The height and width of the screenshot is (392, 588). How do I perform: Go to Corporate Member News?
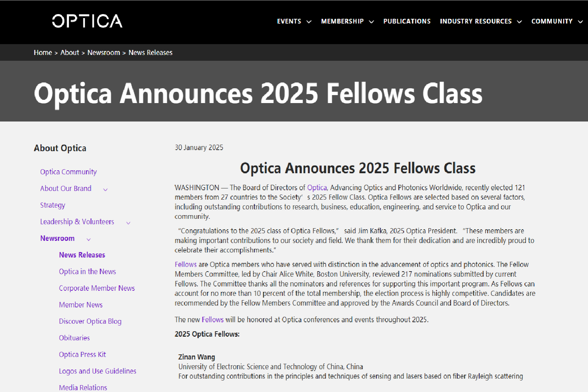pos(97,288)
